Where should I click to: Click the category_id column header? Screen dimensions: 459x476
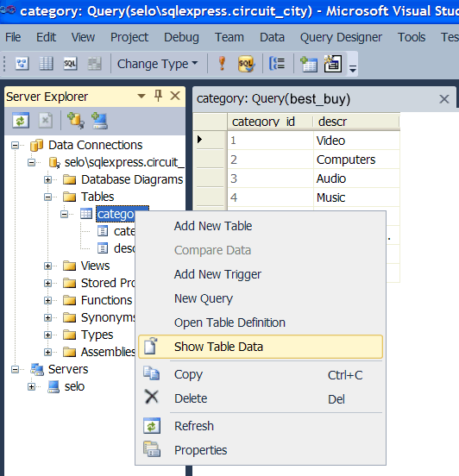point(270,122)
